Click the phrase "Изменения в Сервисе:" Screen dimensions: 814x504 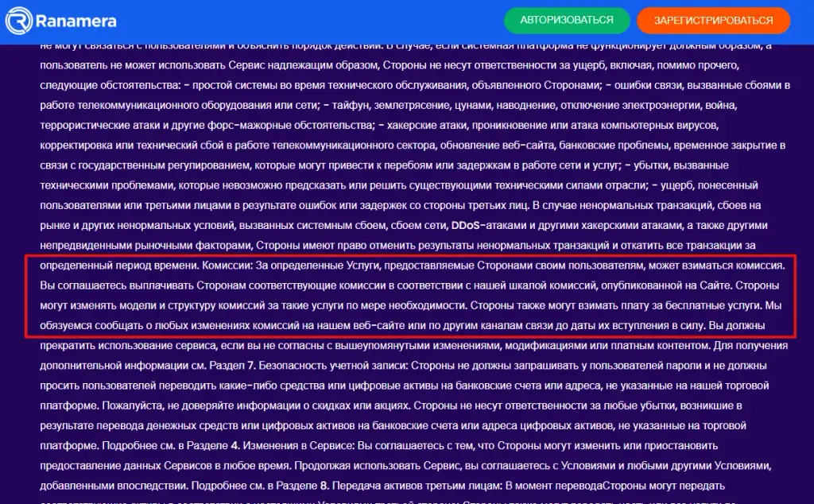pos(299,445)
